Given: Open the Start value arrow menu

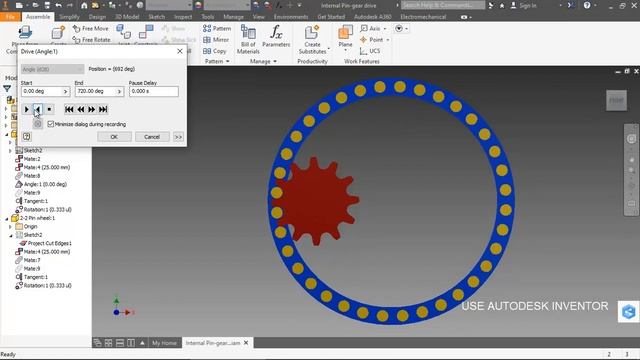Looking at the screenshot, I should click(66, 91).
